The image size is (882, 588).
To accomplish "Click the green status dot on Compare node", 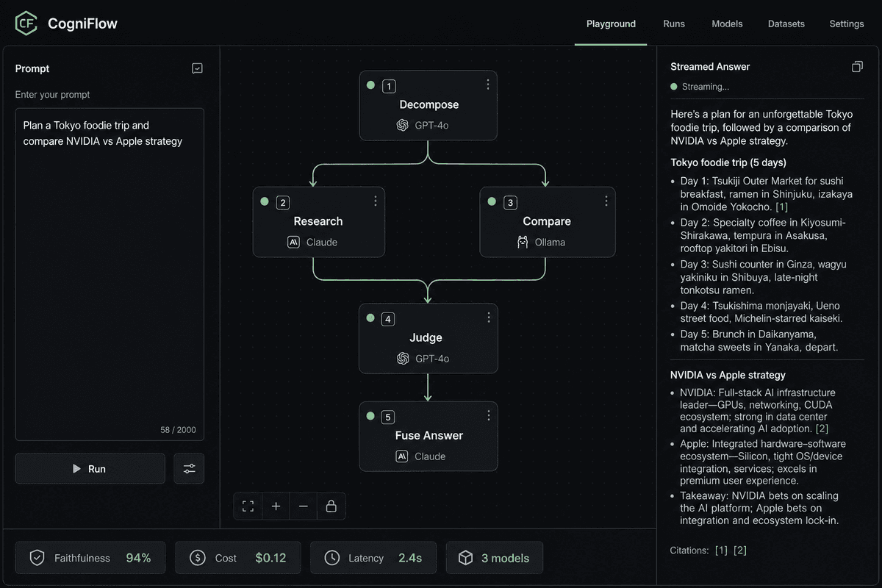I will (492, 201).
